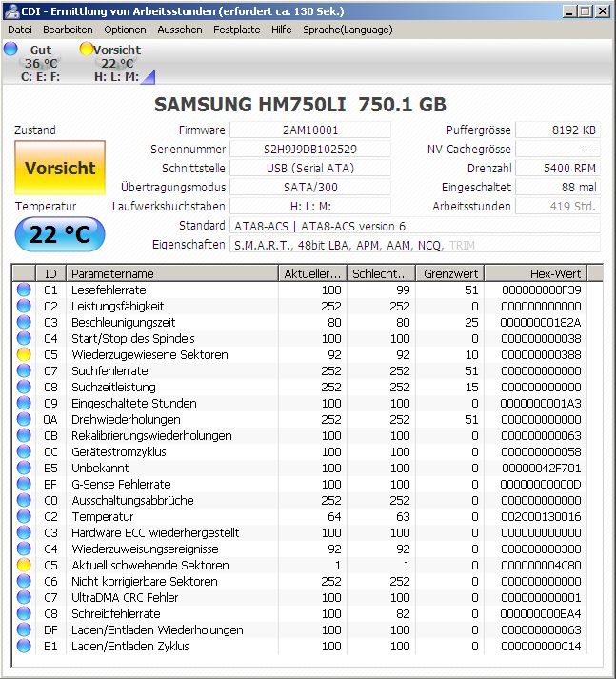The image size is (616, 679).
Task: Click the blue icon for G-Sense Fehlerrate
Action: tap(24, 484)
